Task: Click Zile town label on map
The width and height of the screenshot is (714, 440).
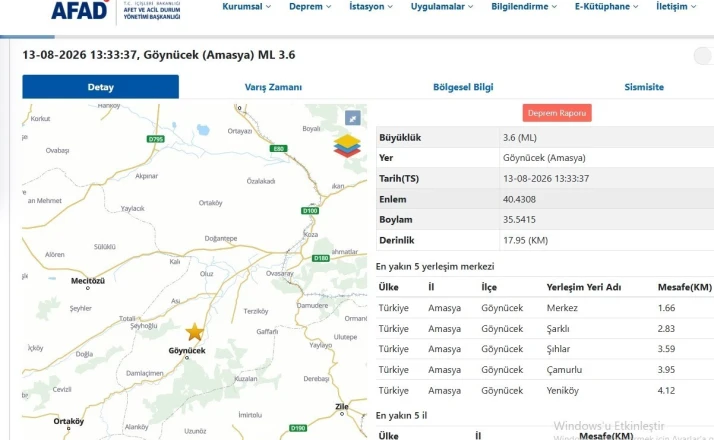Action: click(342, 407)
